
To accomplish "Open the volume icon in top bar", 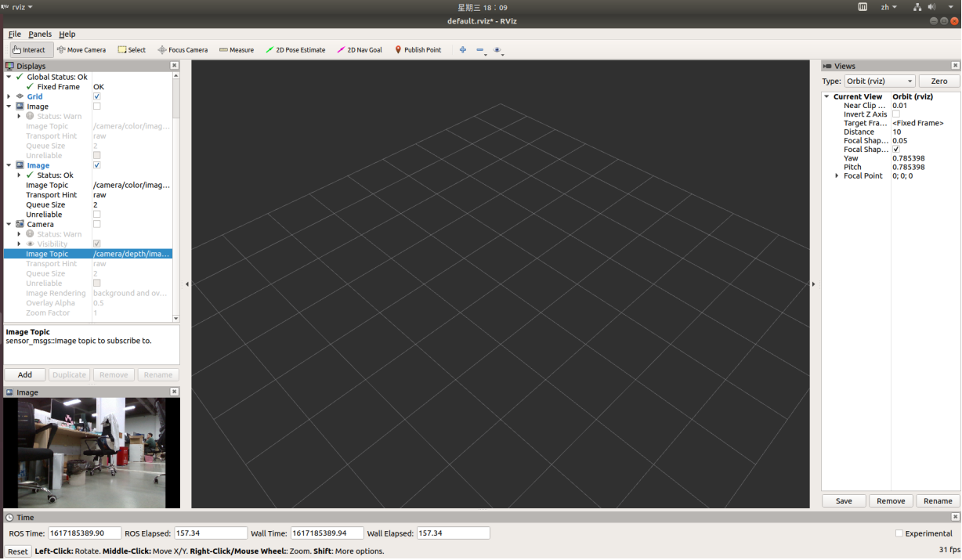I will click(x=932, y=7).
